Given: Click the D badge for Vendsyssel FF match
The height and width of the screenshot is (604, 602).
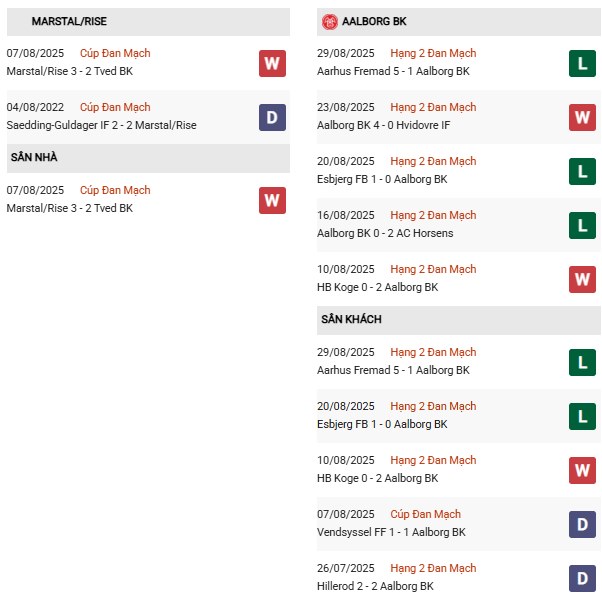Looking at the screenshot, I should pos(582,524).
